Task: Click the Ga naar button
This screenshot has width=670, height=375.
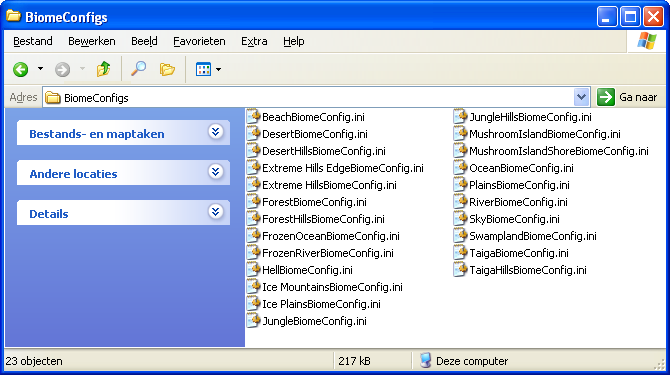Action: tap(627, 97)
